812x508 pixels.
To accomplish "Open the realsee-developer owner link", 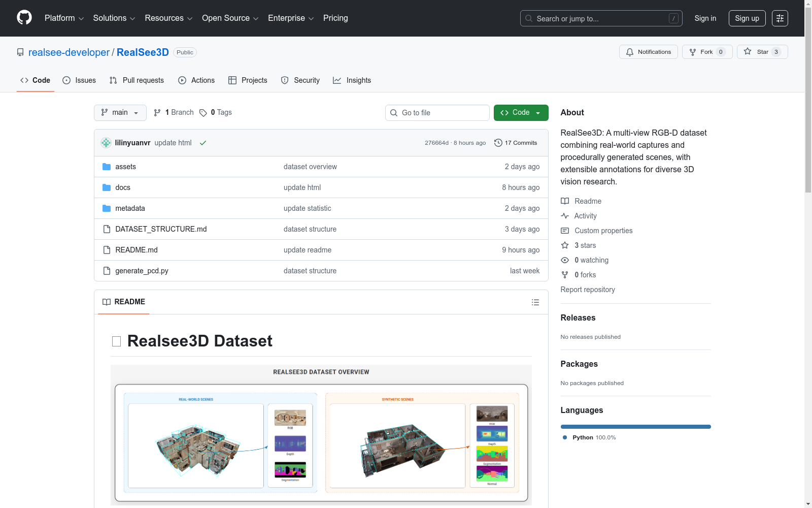I will [69, 52].
